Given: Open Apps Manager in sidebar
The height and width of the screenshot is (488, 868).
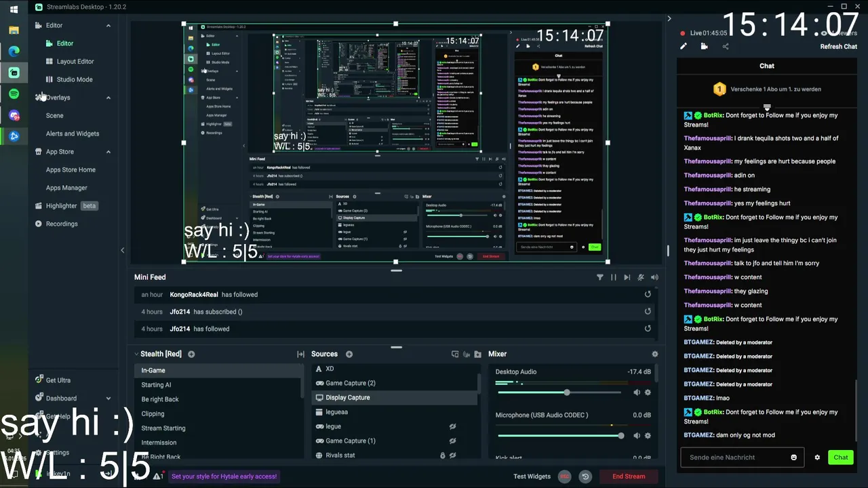Looking at the screenshot, I should pyautogui.click(x=66, y=188).
